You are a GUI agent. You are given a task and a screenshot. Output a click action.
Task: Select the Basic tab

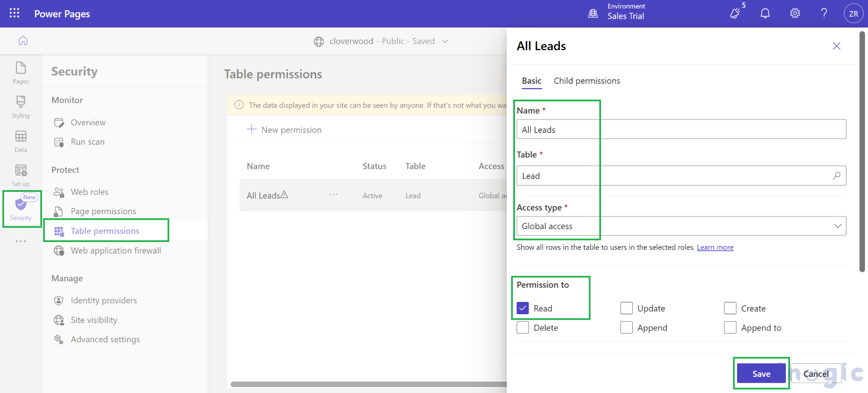(531, 80)
